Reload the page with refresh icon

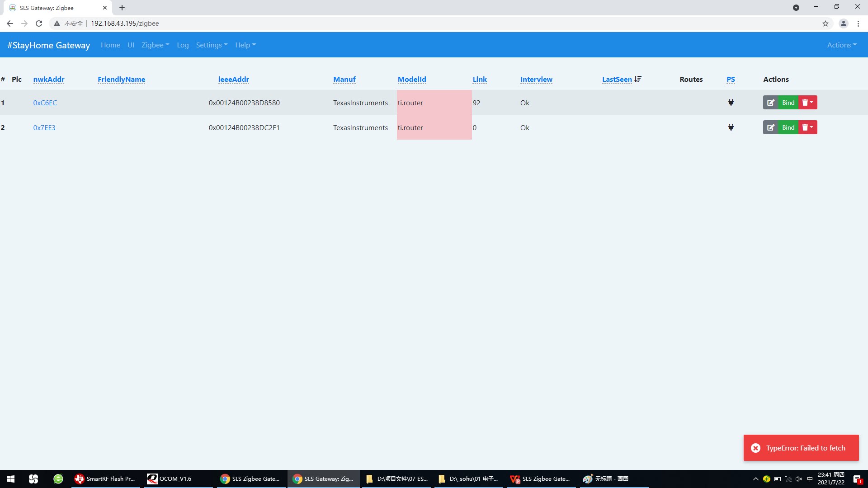tap(39, 23)
